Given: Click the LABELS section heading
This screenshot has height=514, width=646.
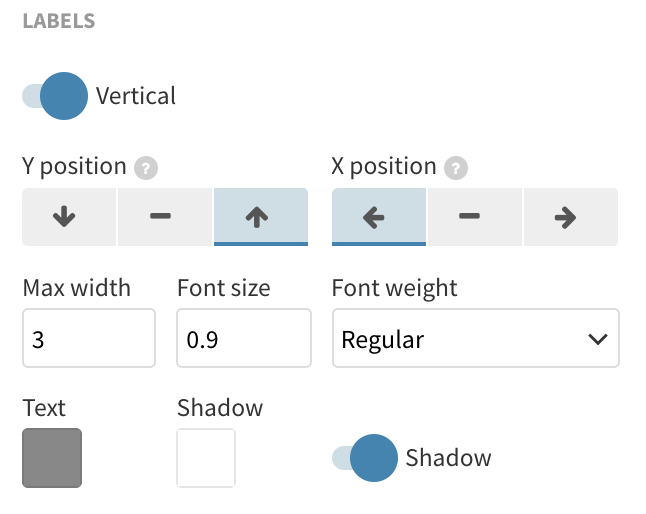Looking at the screenshot, I should coord(59,21).
